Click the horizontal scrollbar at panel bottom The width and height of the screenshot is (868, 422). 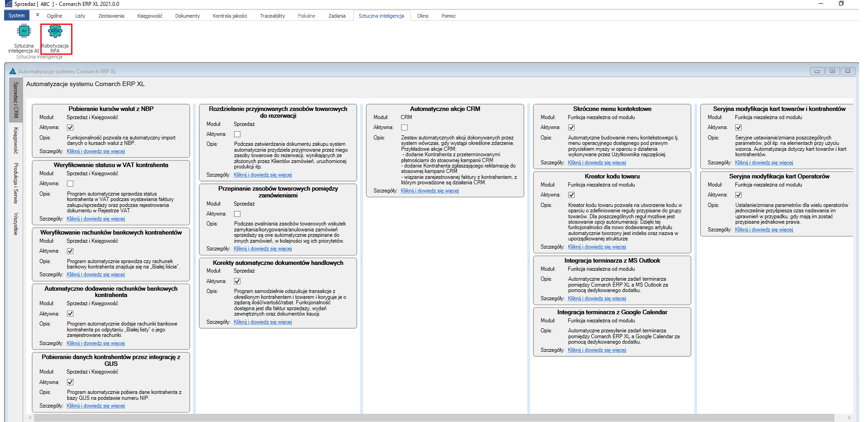click(x=434, y=417)
